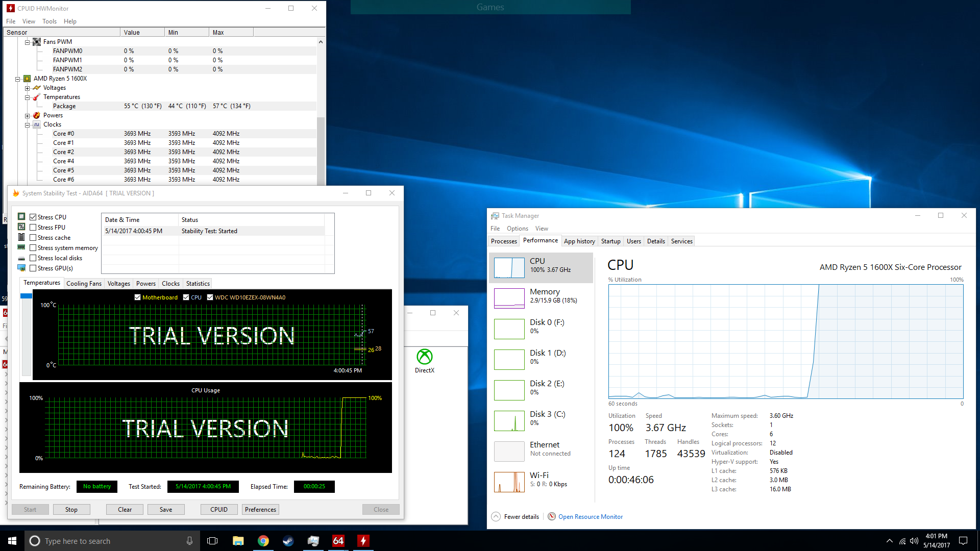
Task: Toggle Stress system memory option
Action: coord(33,248)
